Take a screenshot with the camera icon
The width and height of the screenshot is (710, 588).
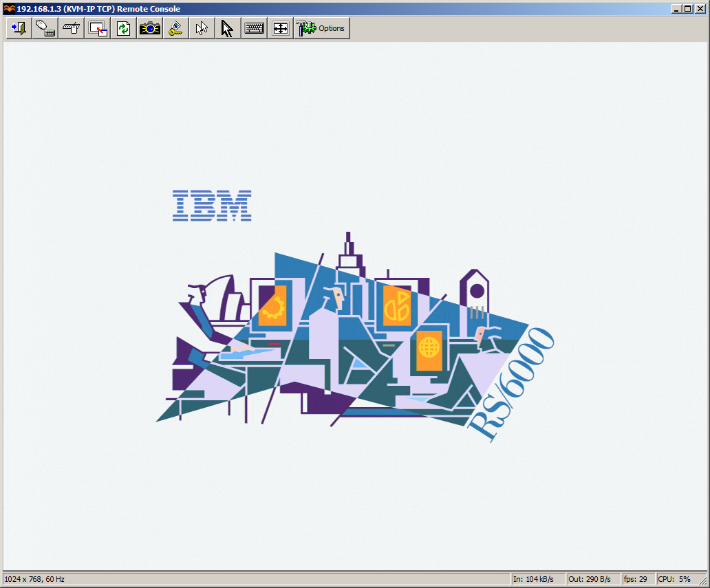pos(150,28)
